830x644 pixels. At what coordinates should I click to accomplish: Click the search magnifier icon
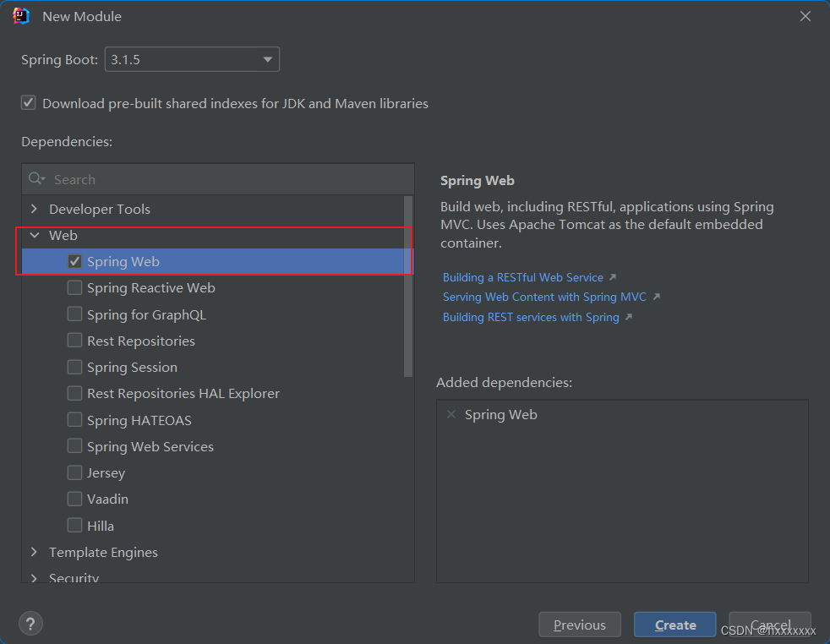coord(36,179)
